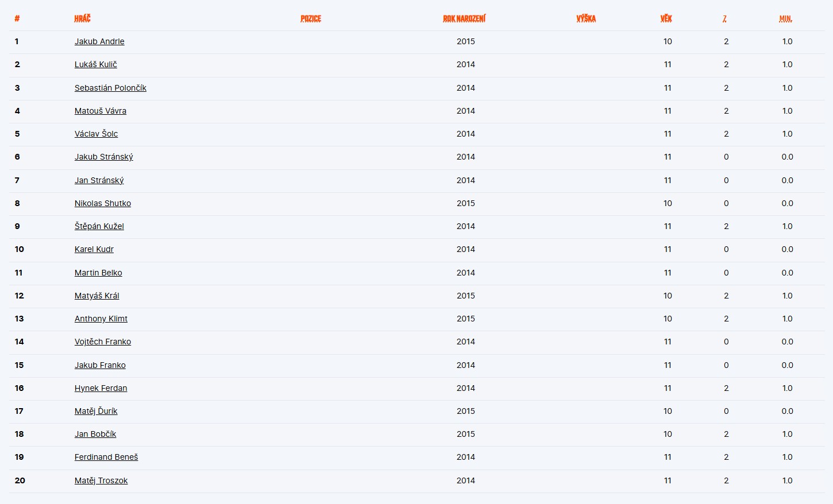Click Štěpán Kužel name link
The image size is (833, 504).
(x=99, y=226)
